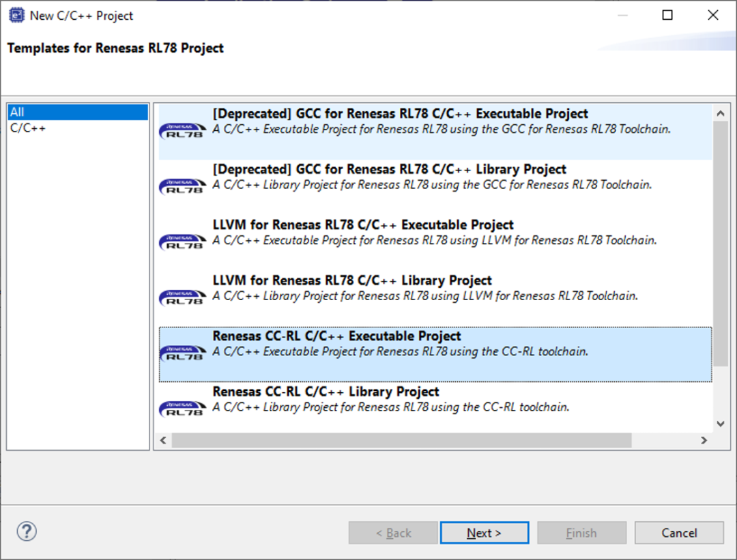This screenshot has height=560, width=737.
Task: Click the vertical scrollbar thumb of template list
Action: coord(721,244)
